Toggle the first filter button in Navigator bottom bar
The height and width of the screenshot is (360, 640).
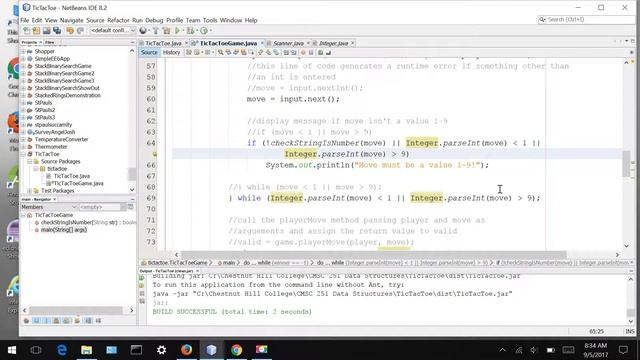coord(27,321)
